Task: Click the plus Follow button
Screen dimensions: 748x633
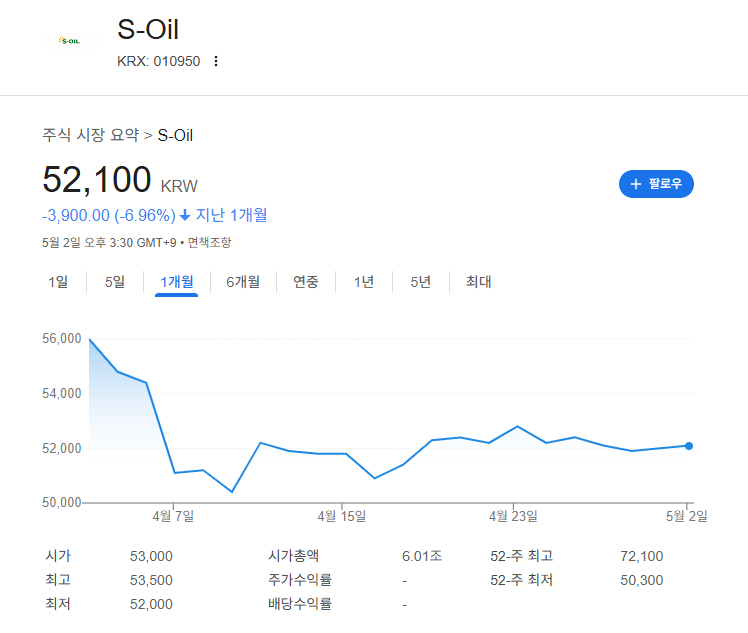Action: (x=656, y=184)
